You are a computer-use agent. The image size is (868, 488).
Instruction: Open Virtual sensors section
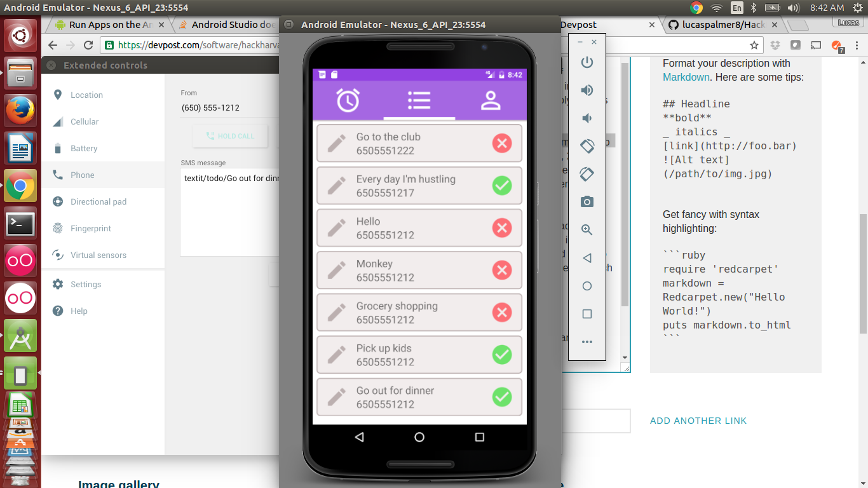(x=103, y=255)
